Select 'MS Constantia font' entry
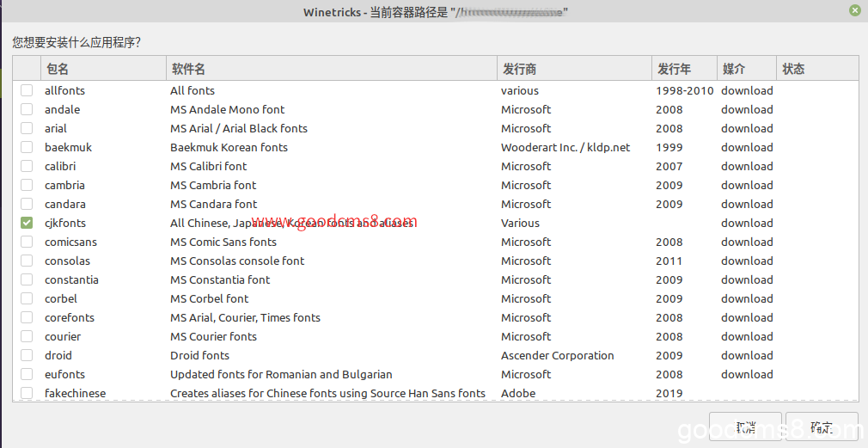Image resolution: width=868 pixels, height=448 pixels. pyautogui.click(x=220, y=279)
